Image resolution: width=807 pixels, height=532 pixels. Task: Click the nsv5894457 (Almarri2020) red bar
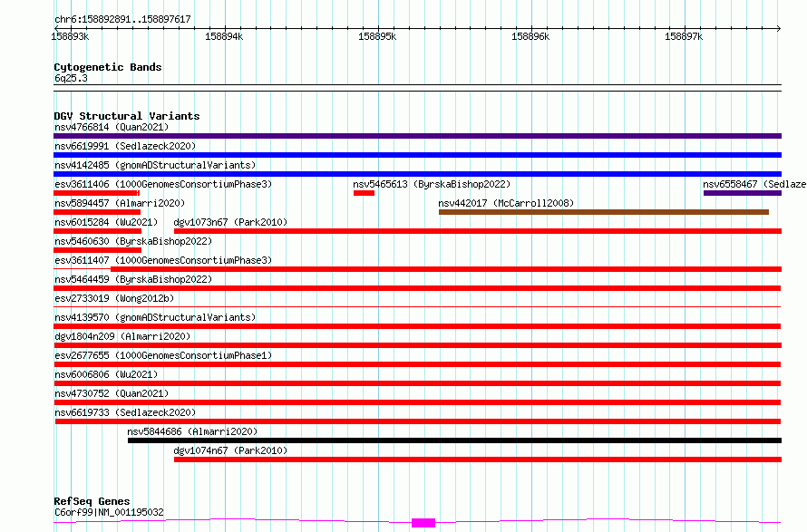[x=97, y=212]
